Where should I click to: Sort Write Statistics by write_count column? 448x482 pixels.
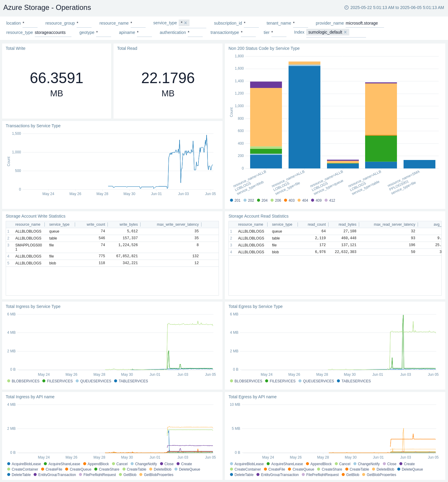pyautogui.click(x=96, y=224)
